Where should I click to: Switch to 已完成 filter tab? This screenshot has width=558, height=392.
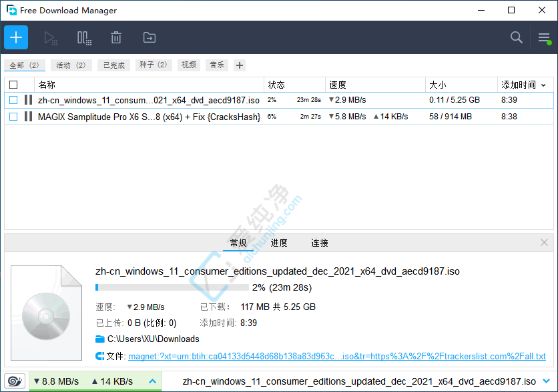114,65
